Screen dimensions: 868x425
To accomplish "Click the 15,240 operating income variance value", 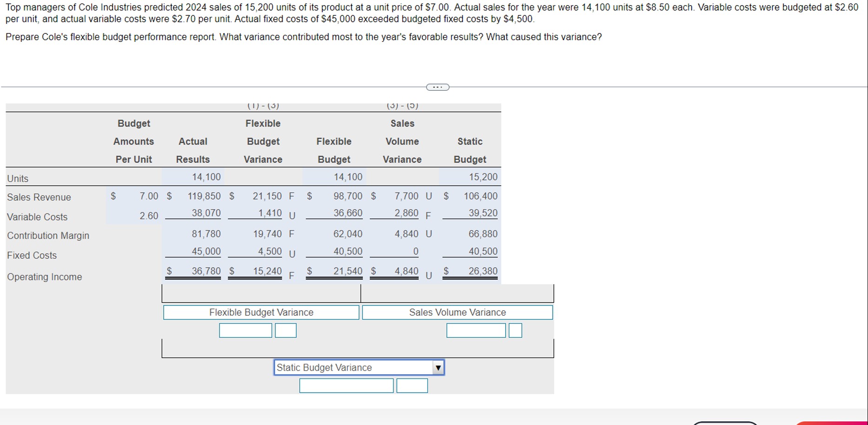I will coord(267,271).
